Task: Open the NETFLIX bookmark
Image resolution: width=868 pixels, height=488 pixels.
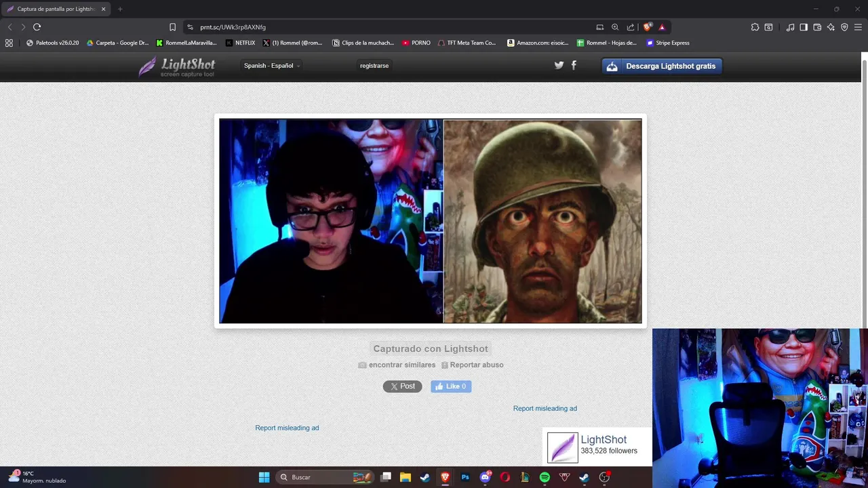Action: pos(241,43)
